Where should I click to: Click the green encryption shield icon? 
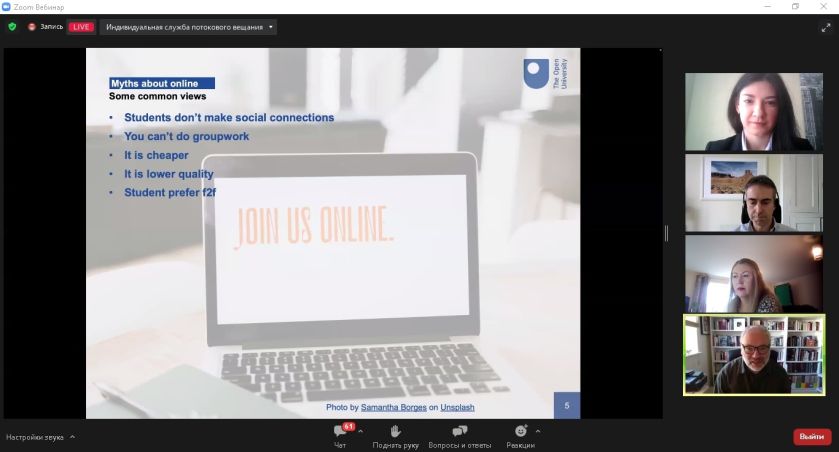(x=12, y=27)
